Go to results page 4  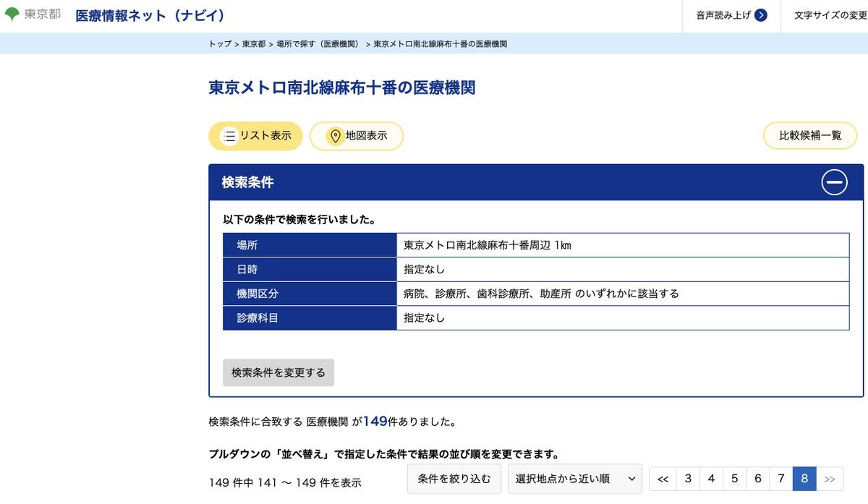(711, 479)
